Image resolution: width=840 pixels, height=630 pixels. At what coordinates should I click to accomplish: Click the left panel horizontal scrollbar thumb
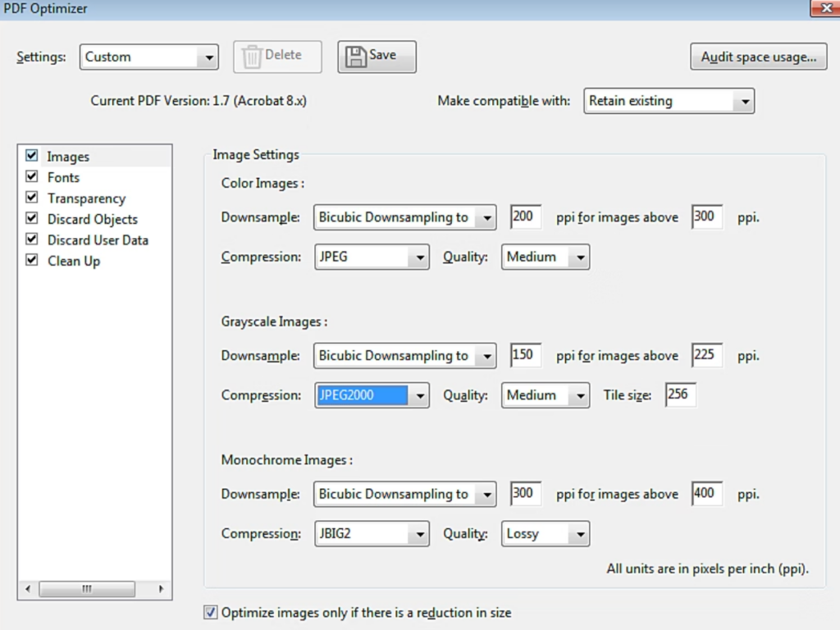click(x=86, y=589)
